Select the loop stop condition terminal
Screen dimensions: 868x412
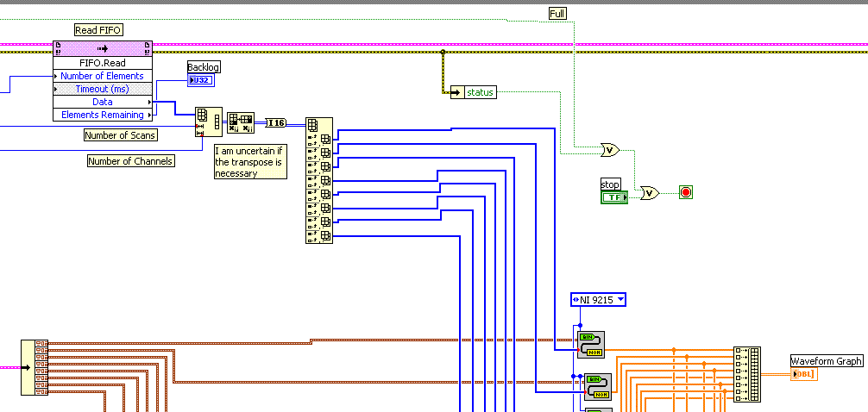[x=686, y=192]
